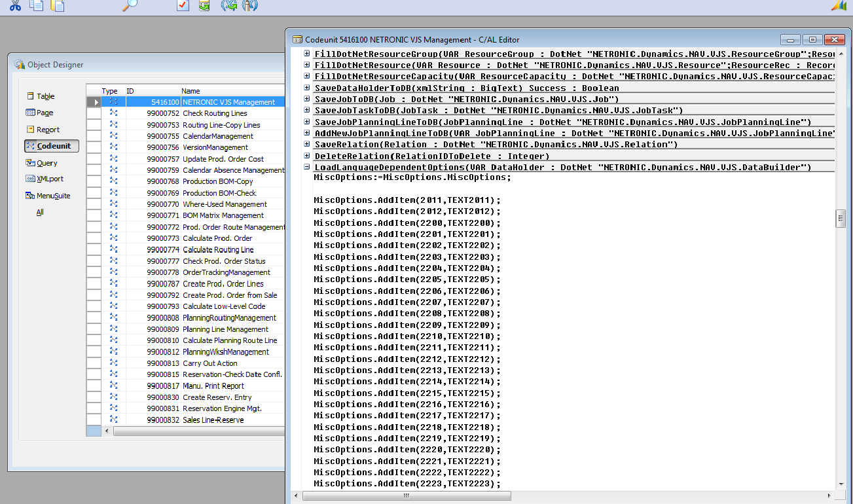Select the Query object type button
The height and width of the screenshot is (504, 853).
click(42, 163)
